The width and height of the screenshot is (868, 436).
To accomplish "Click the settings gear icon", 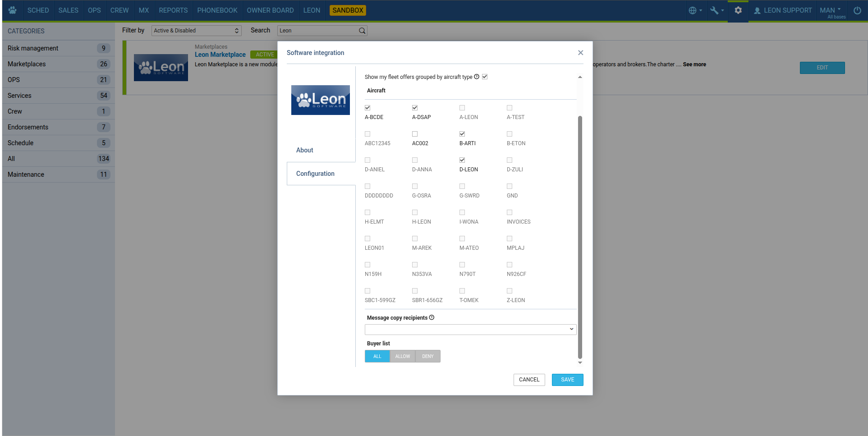I will [x=738, y=10].
